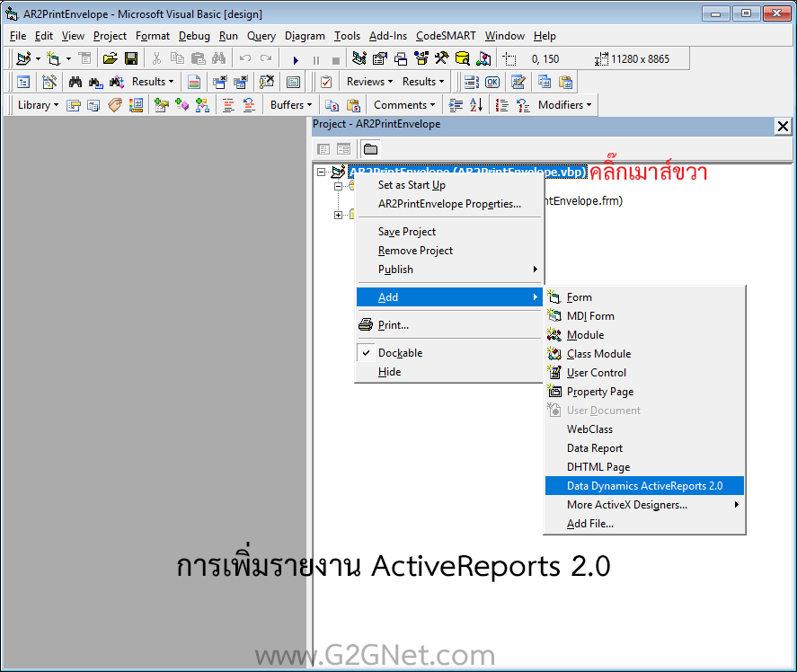Open the Library dropdown
797x672 pixels.
(38, 105)
